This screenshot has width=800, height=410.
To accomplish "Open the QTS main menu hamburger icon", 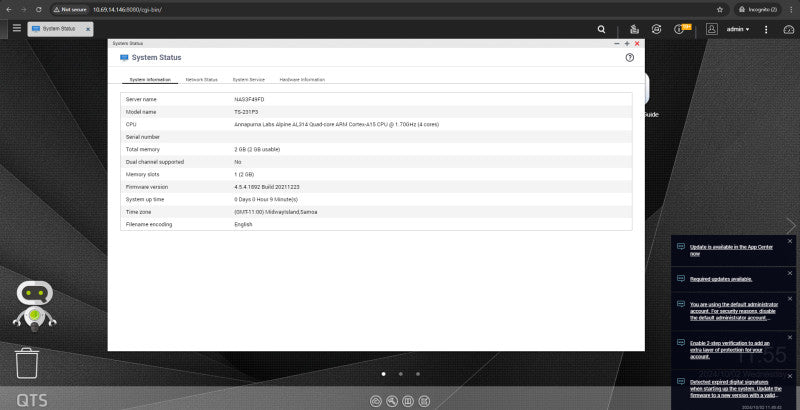I will (x=17, y=28).
